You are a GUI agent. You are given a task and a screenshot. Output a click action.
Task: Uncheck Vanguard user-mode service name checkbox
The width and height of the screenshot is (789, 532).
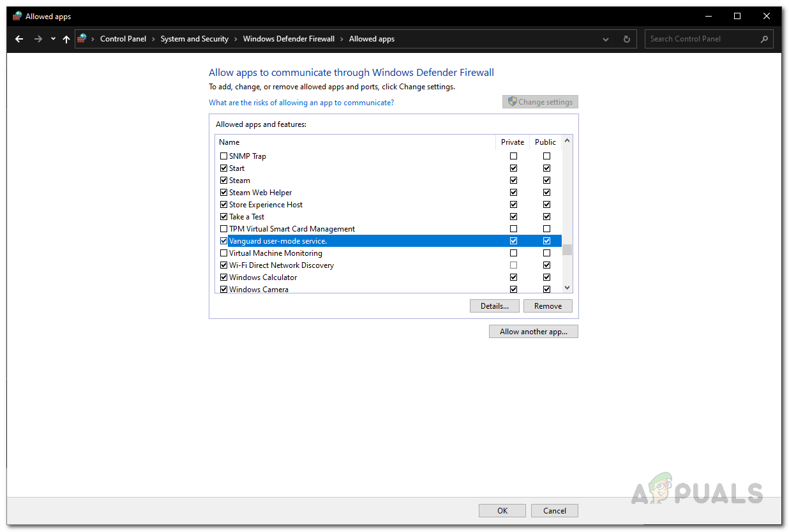(x=223, y=241)
